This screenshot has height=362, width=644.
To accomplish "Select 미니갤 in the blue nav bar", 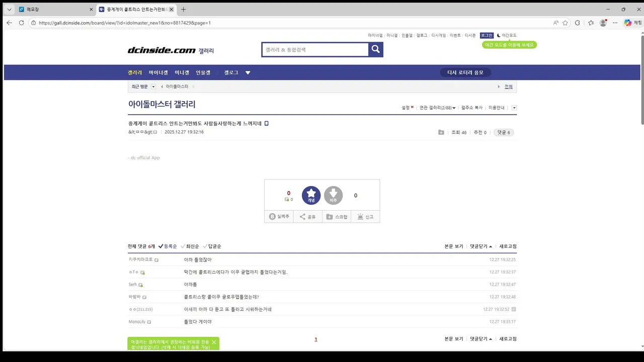I will point(182,72).
